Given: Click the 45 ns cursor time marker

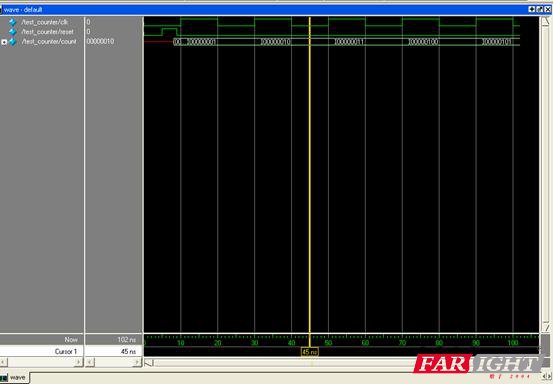Looking at the screenshot, I should 310,352.
